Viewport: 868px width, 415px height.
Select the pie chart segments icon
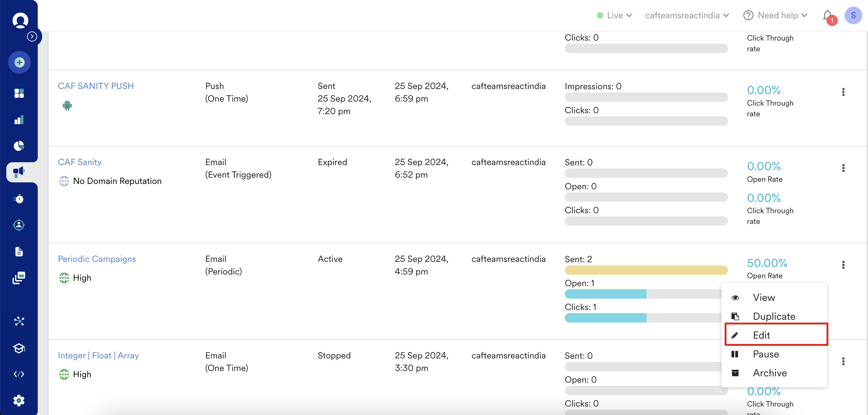(x=19, y=146)
